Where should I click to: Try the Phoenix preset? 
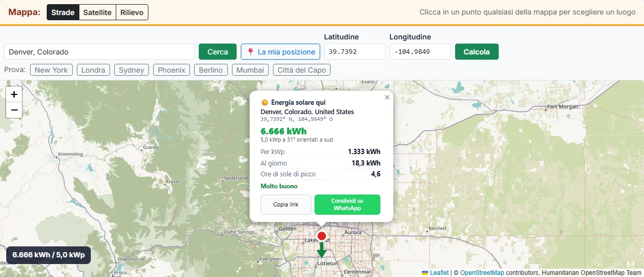point(172,70)
